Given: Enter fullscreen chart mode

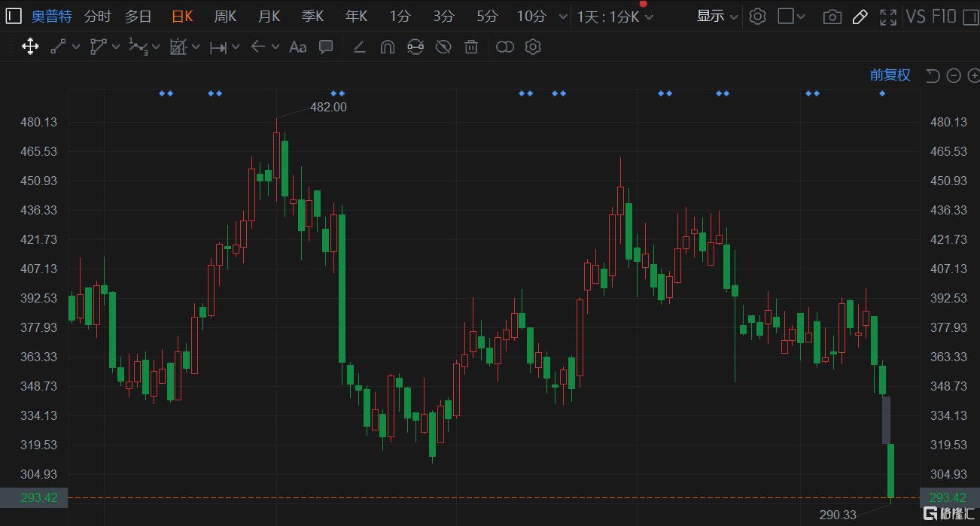Looking at the screenshot, I should point(888,17).
